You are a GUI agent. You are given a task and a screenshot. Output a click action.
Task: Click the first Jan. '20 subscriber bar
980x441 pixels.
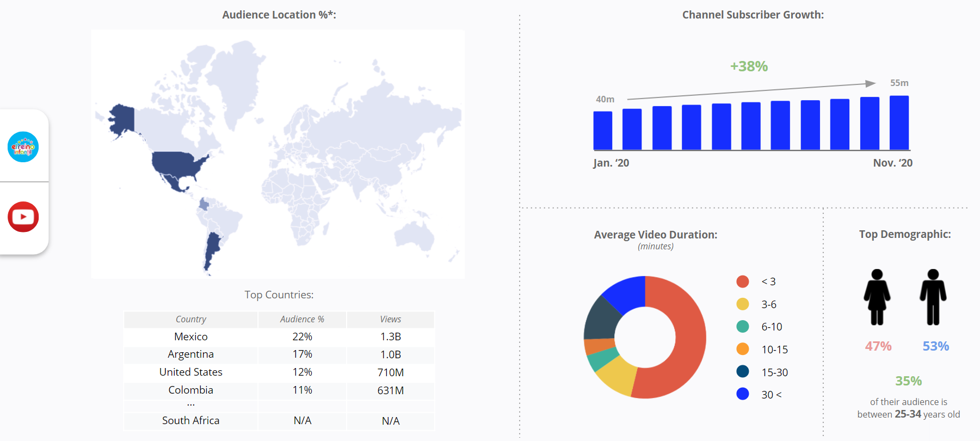click(602, 130)
